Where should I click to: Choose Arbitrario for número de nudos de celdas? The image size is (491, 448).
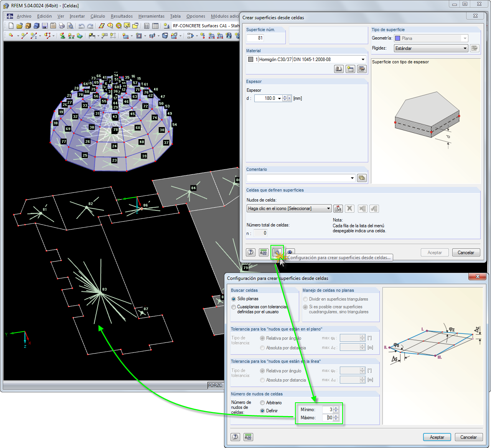point(262,402)
